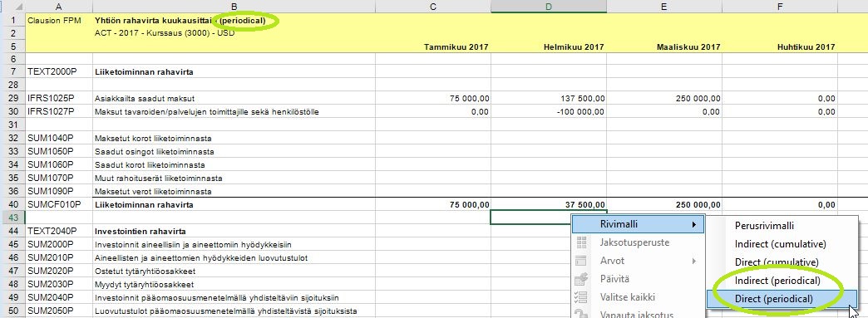Click the Valitse kaikki checklist icon
868x318 pixels.
point(581,297)
